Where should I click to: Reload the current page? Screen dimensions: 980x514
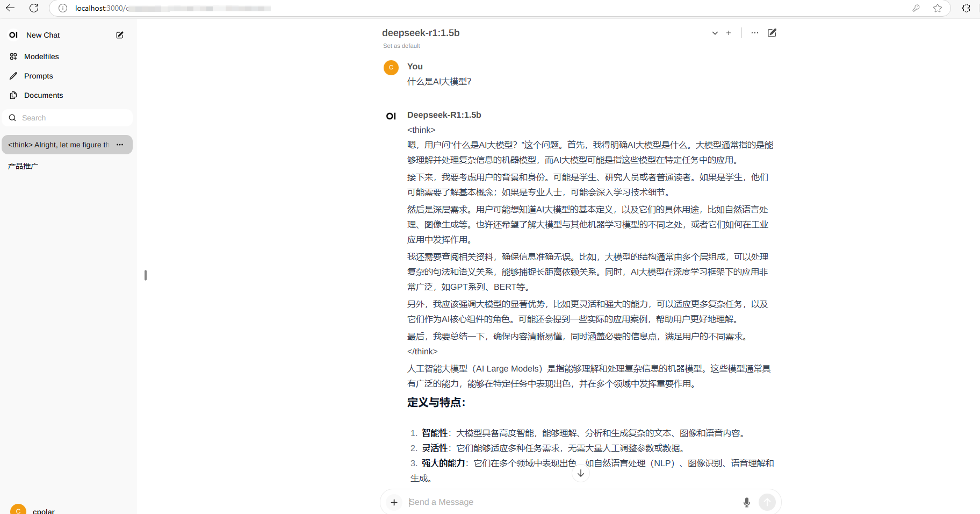point(34,8)
